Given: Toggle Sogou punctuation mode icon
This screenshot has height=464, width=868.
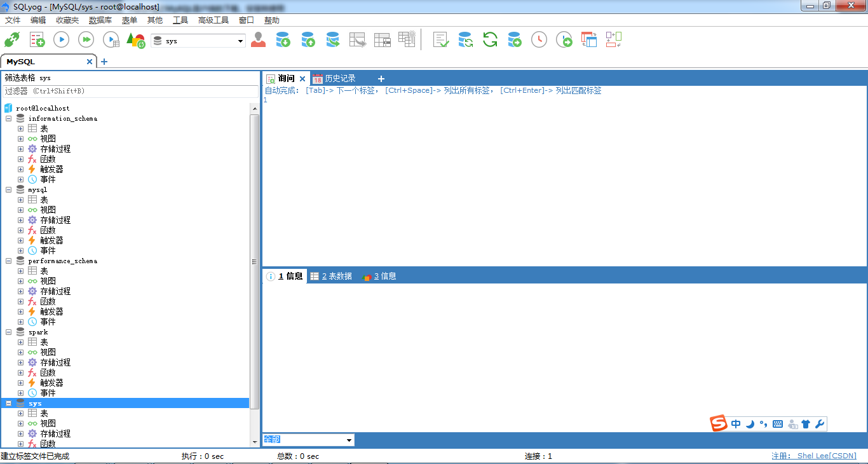Looking at the screenshot, I should [763, 424].
